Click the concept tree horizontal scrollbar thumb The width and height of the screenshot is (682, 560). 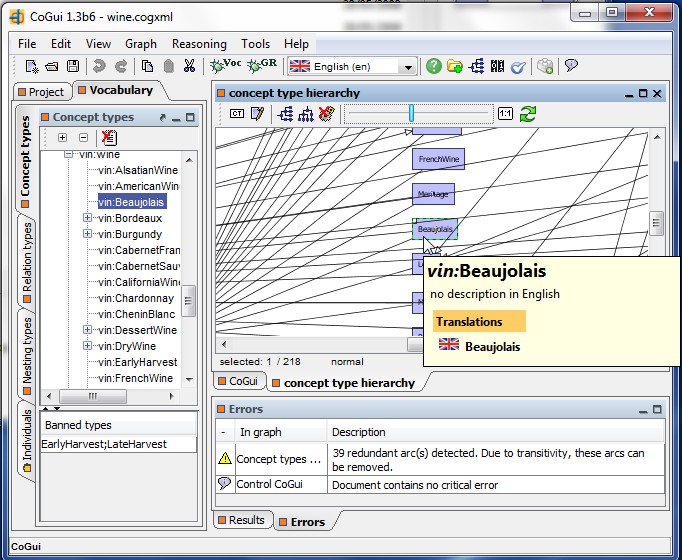tap(93, 396)
